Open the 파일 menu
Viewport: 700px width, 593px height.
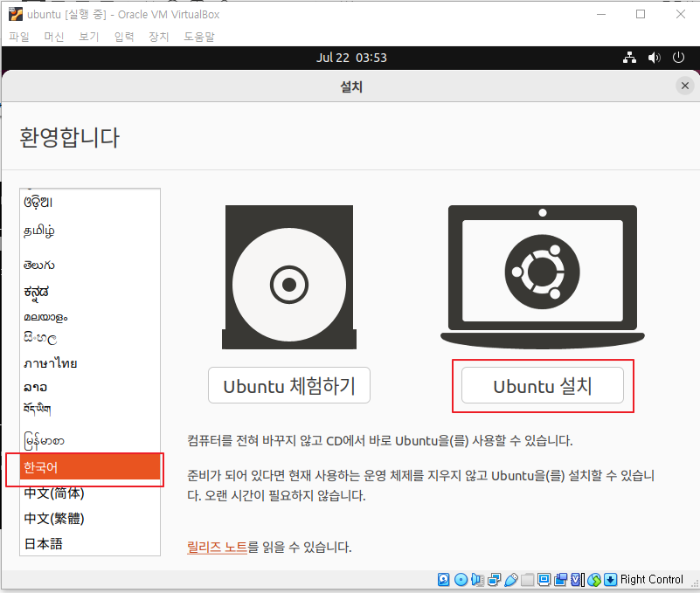tap(19, 37)
